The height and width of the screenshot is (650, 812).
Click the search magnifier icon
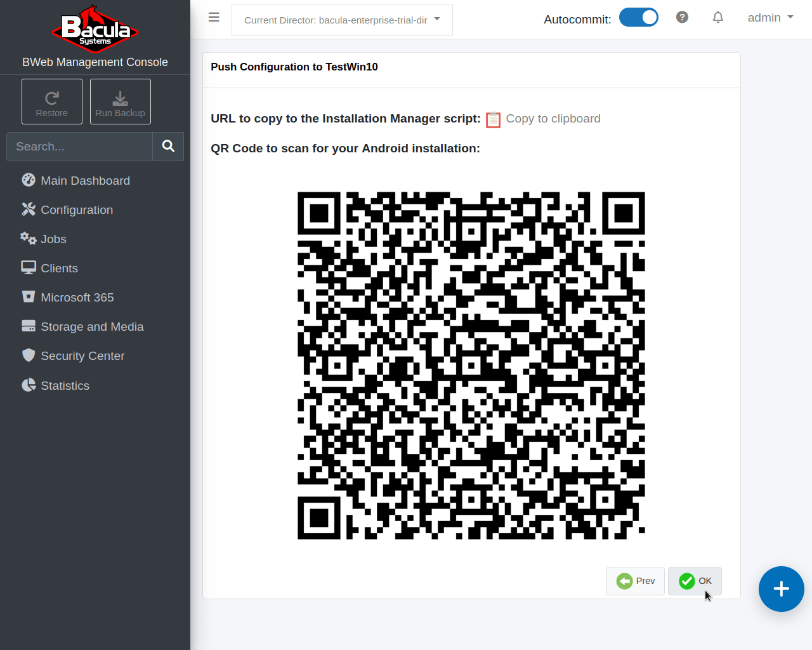pos(168,147)
